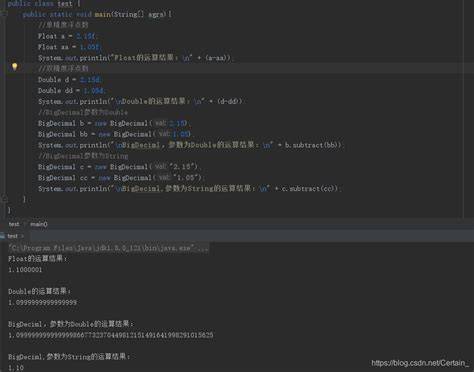474x372 pixels.
Task: Click the 'Float a = 2.15f' line
Action: [x=67, y=36]
